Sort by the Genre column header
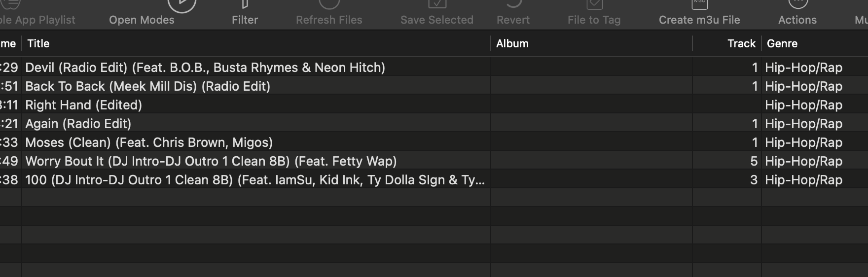This screenshot has height=277, width=868. coord(782,43)
